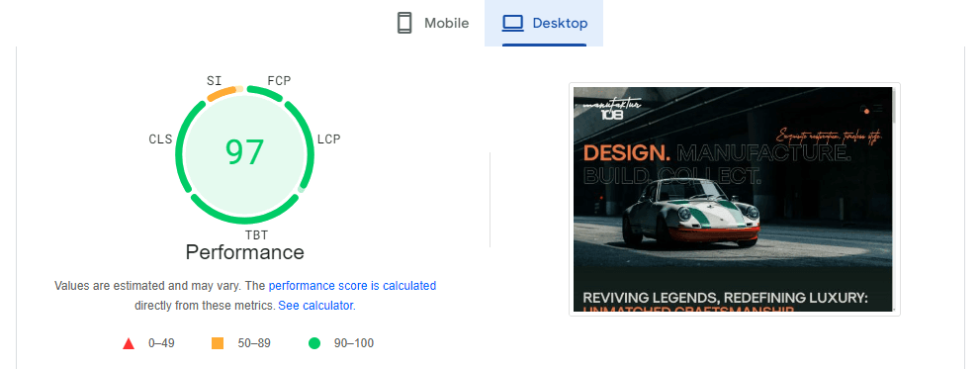This screenshot has width=980, height=369.
Task: Click the LCP gauge label
Action: click(x=328, y=139)
